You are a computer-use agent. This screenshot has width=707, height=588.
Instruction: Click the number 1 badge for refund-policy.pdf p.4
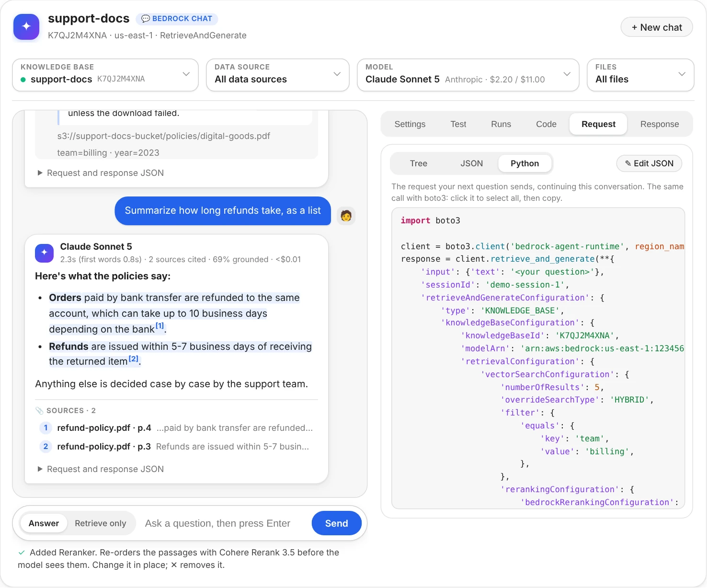pos(46,428)
